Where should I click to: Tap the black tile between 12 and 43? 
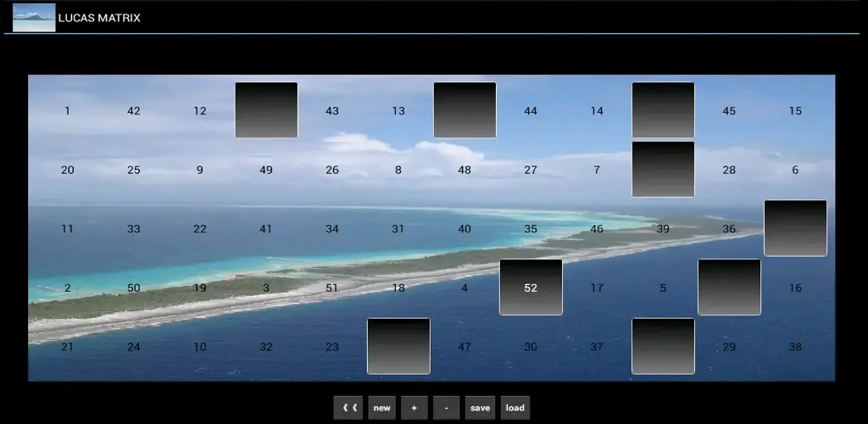pyautogui.click(x=266, y=110)
